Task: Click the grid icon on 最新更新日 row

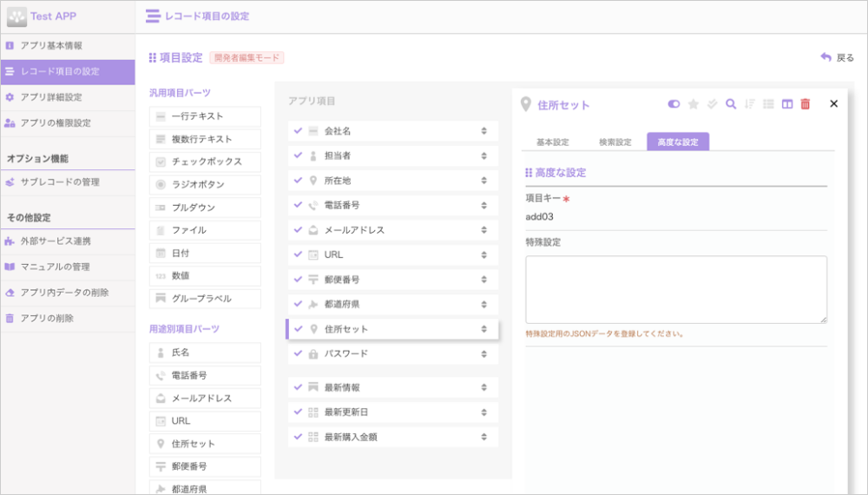Action: [313, 412]
